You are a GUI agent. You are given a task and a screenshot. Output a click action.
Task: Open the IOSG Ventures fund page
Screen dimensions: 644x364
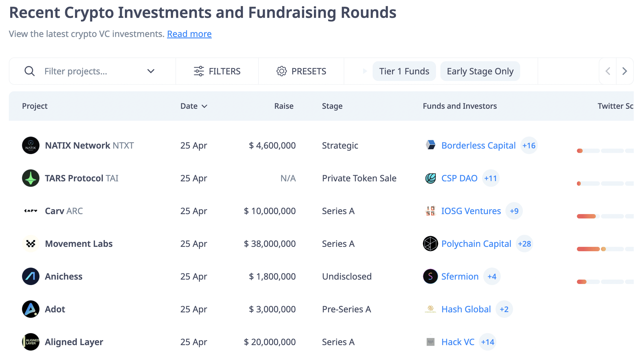pos(471,211)
